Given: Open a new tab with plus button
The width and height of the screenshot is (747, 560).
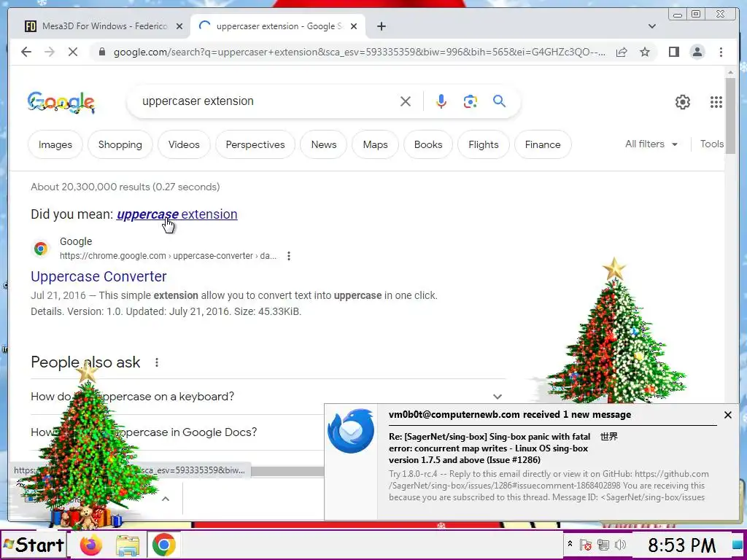Looking at the screenshot, I should click(x=381, y=26).
